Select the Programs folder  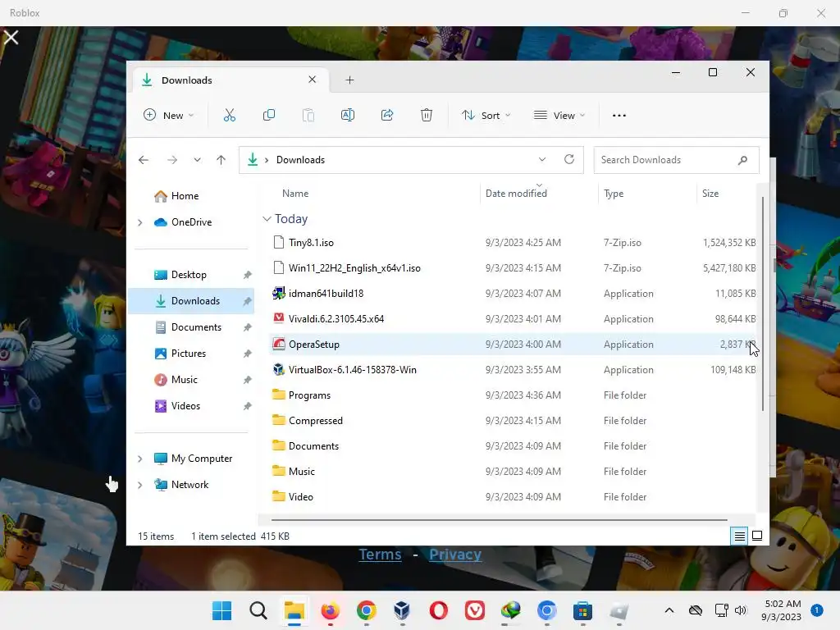pyautogui.click(x=513, y=395)
